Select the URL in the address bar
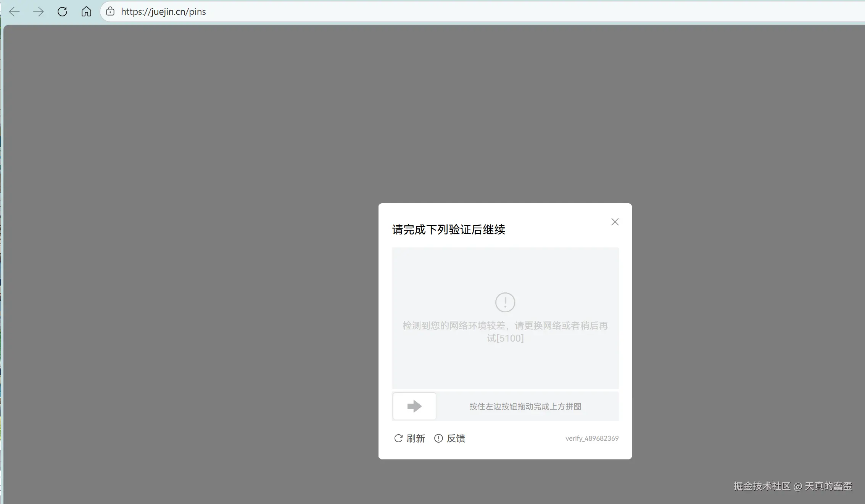This screenshot has height=504, width=865. click(x=163, y=11)
